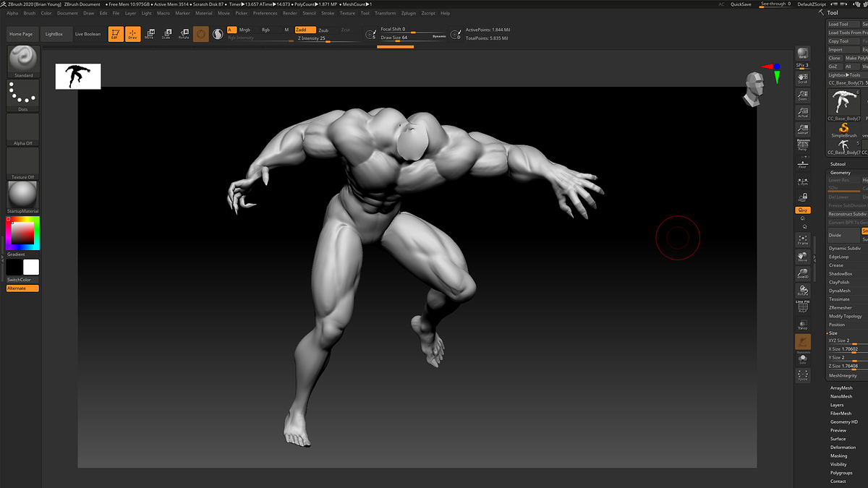Toggle XYZ rotation mode

[803, 210]
